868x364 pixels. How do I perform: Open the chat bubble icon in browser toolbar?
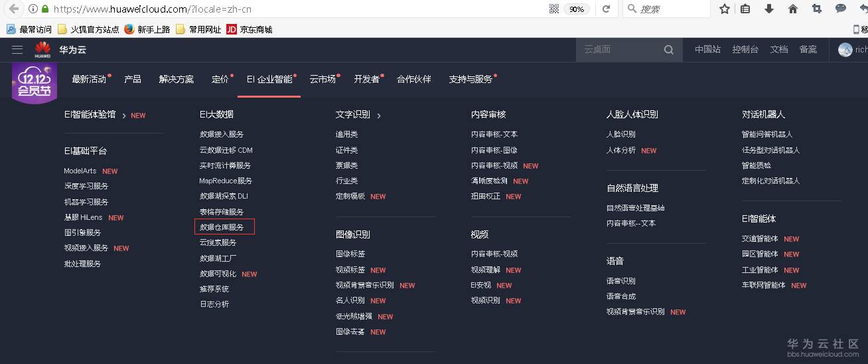click(x=841, y=9)
